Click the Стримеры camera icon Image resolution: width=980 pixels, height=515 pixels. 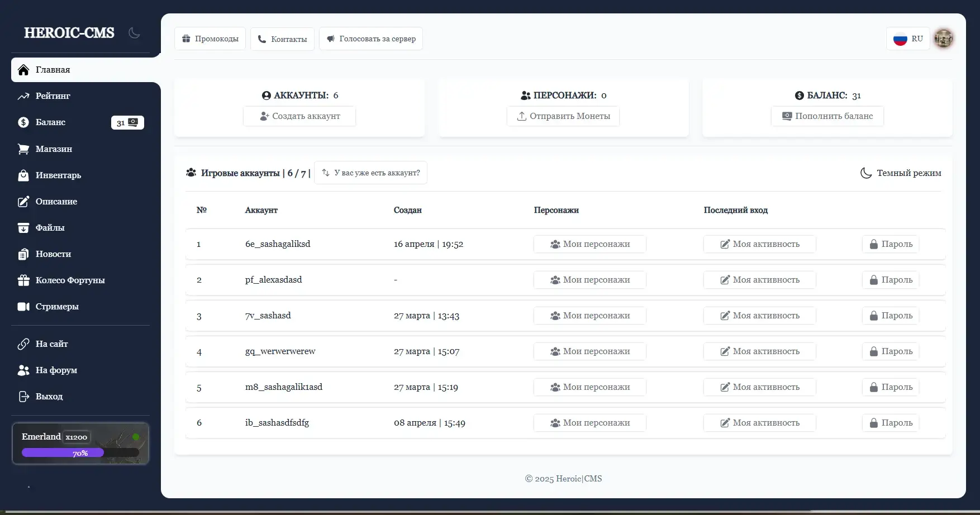tap(23, 307)
